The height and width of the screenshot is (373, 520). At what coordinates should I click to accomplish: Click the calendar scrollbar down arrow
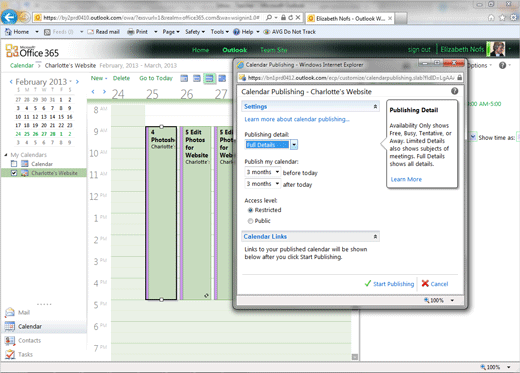[355, 357]
